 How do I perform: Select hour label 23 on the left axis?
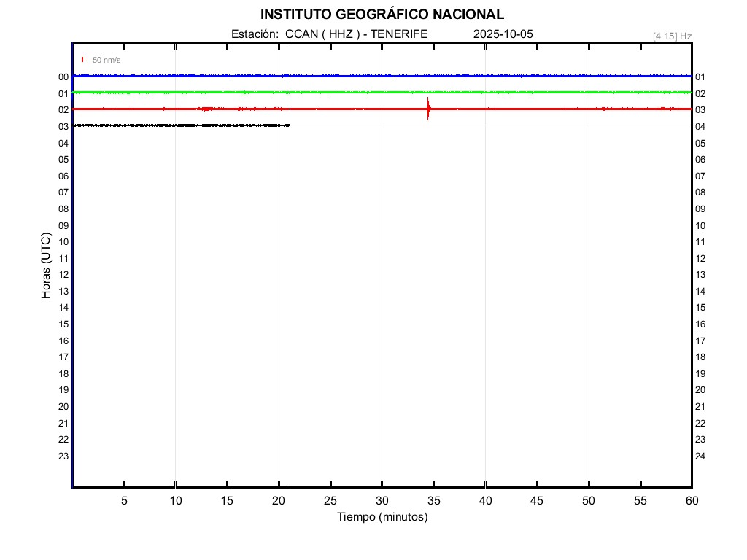63,456
